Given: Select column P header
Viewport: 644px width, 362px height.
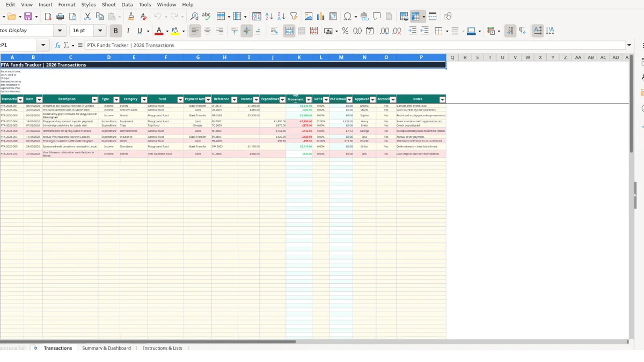Looking at the screenshot, I should (421, 57).
